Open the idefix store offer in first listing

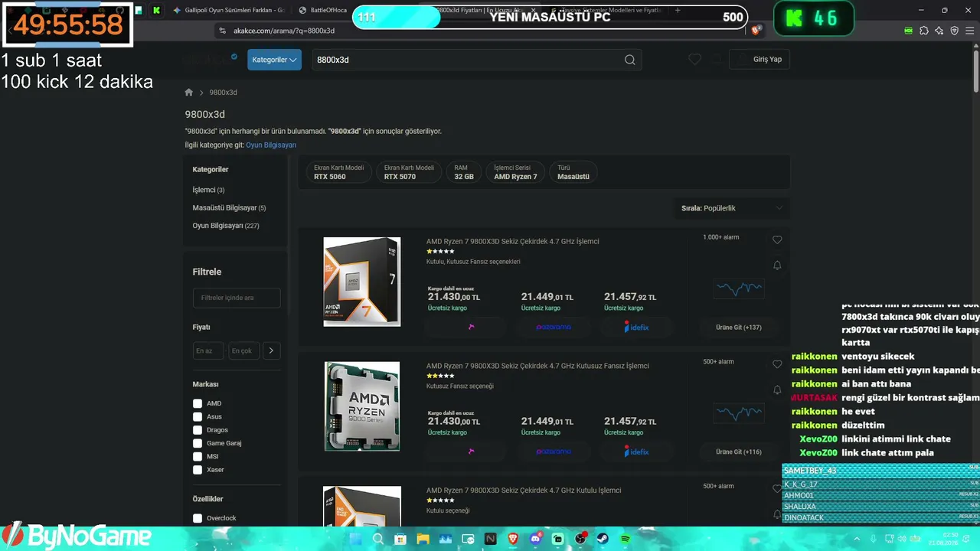pos(636,327)
